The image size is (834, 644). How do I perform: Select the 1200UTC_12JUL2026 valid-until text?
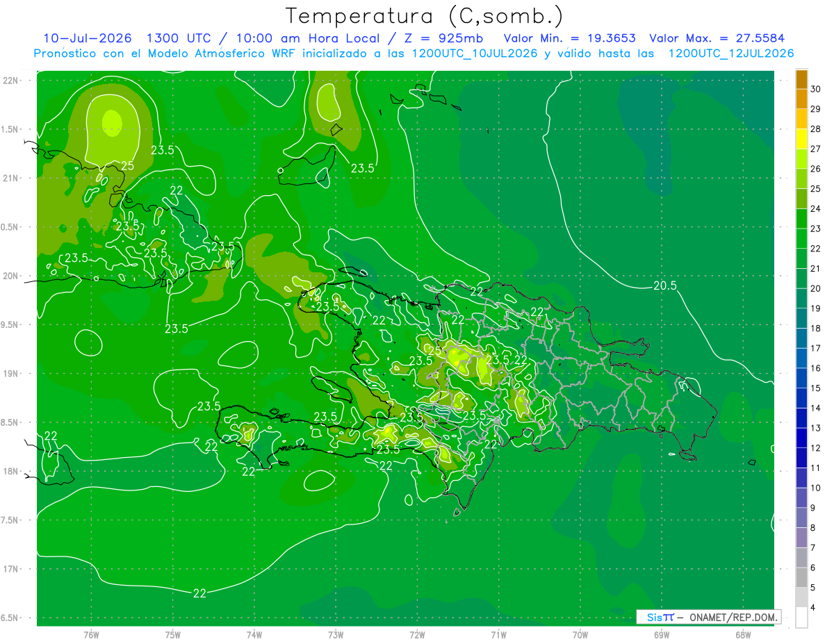(731, 53)
